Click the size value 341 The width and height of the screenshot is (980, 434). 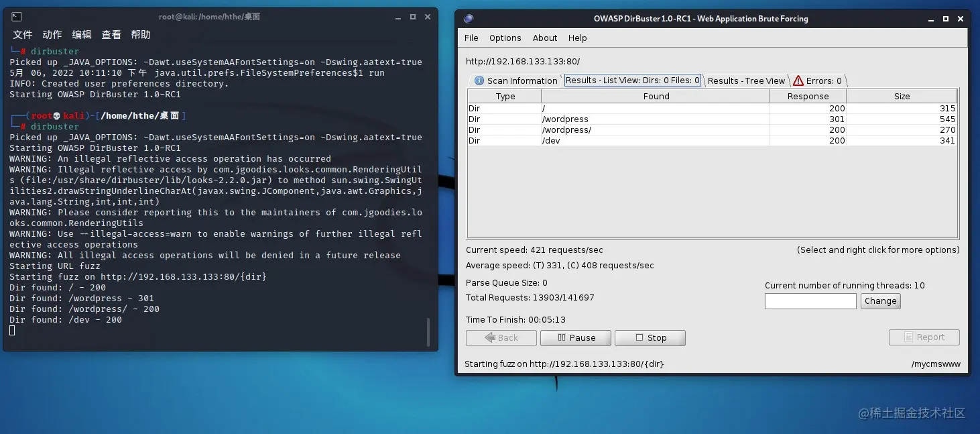[947, 140]
